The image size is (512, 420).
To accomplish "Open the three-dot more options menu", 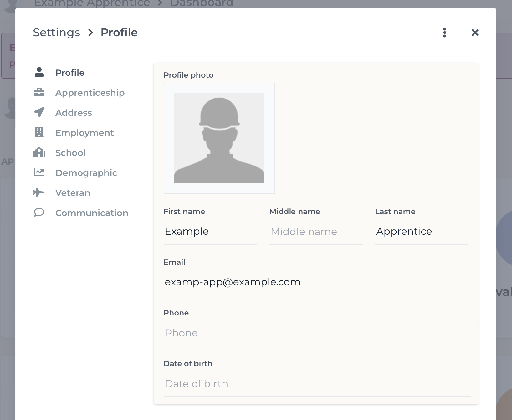I will point(445,33).
